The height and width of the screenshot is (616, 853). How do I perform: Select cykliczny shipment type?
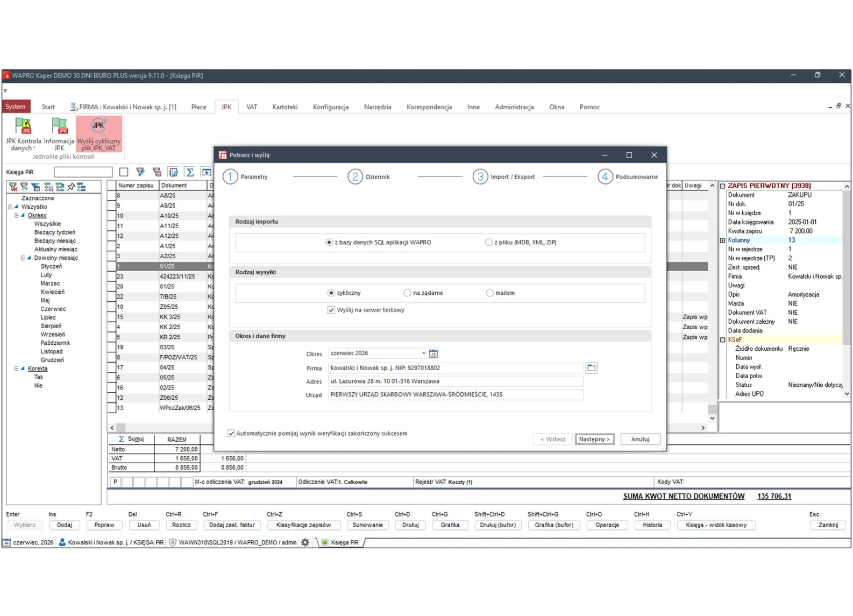[x=331, y=293]
